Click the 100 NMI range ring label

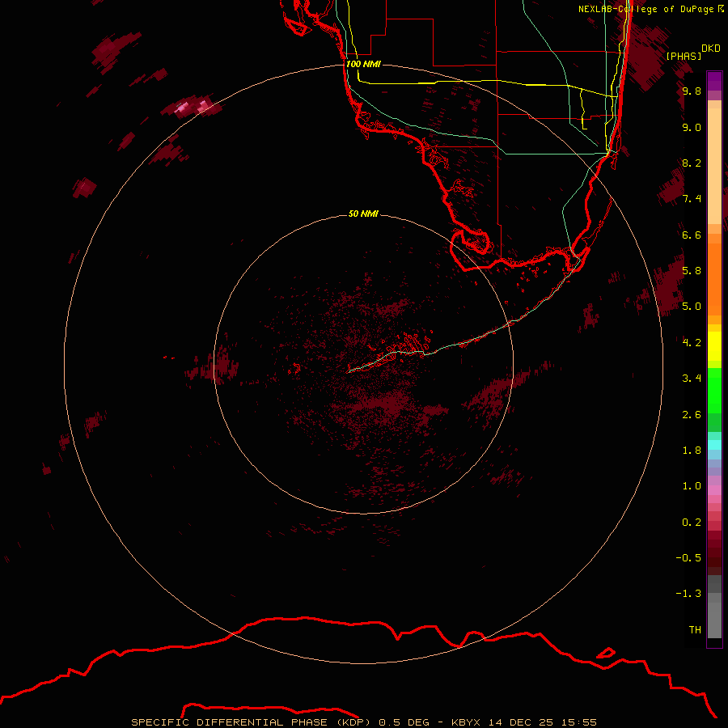[x=363, y=64]
